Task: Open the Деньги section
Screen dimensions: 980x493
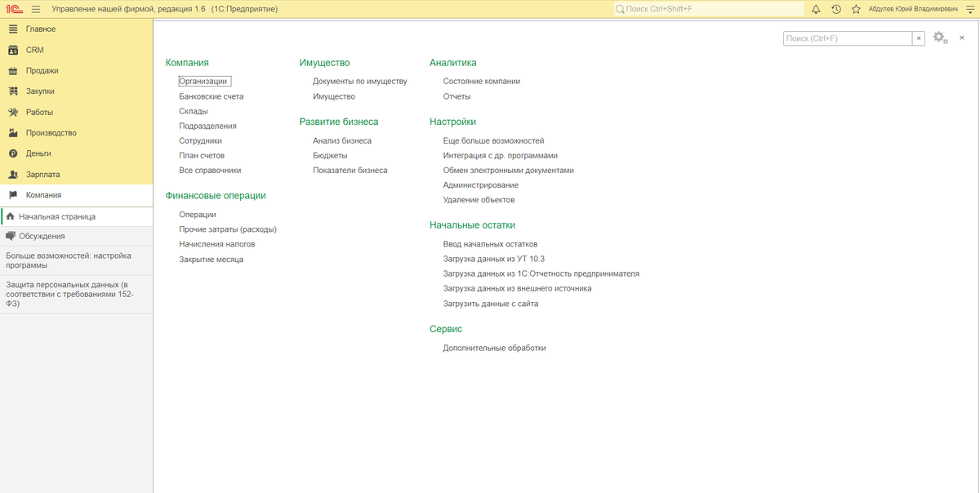Action: coord(76,153)
